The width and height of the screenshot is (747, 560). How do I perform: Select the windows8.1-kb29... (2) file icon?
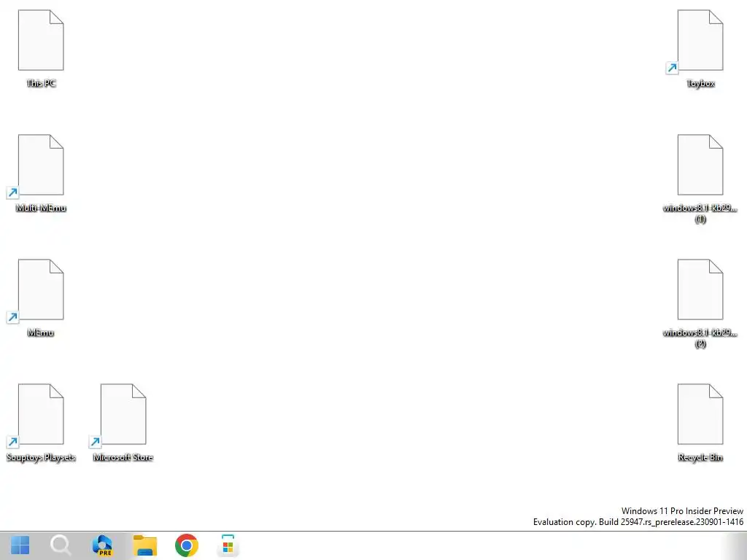pyautogui.click(x=700, y=289)
